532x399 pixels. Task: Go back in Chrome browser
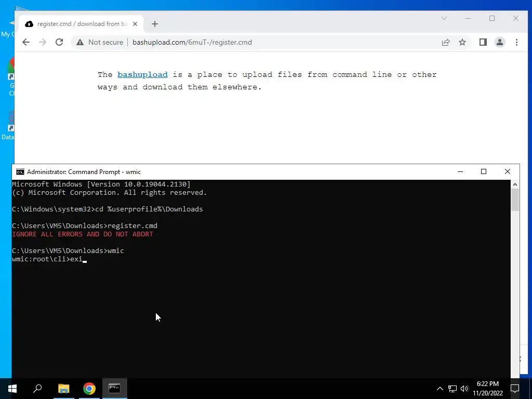[26, 42]
